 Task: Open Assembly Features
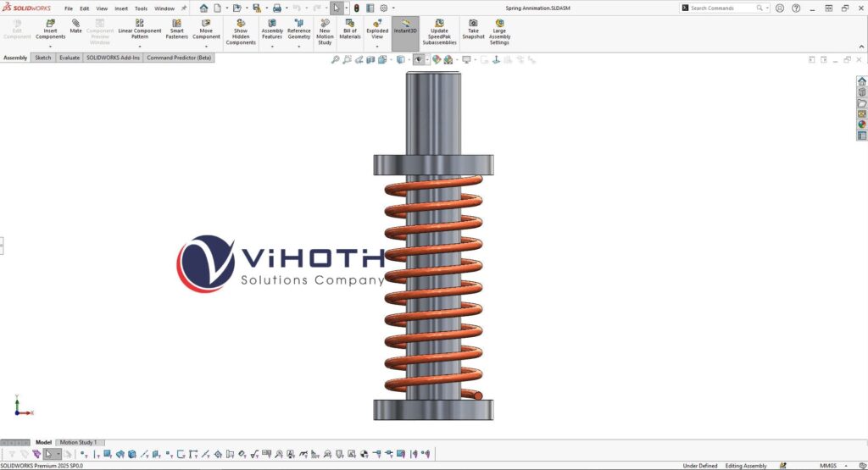(x=272, y=30)
